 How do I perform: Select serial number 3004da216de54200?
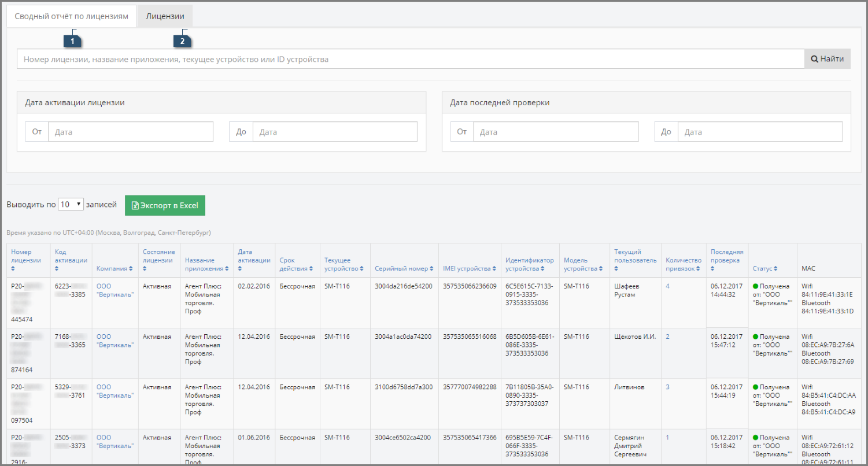[404, 286]
